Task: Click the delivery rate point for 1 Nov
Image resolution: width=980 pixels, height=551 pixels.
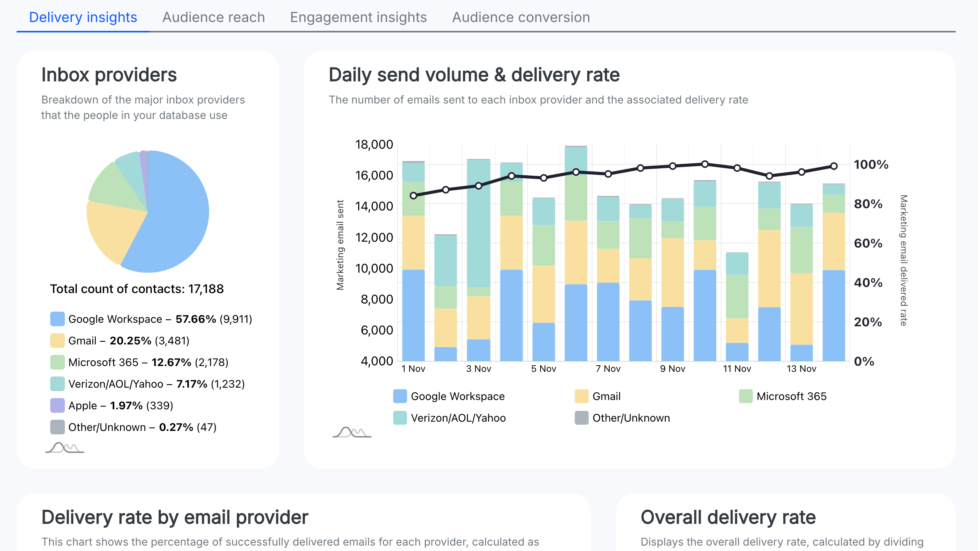Action: point(413,196)
